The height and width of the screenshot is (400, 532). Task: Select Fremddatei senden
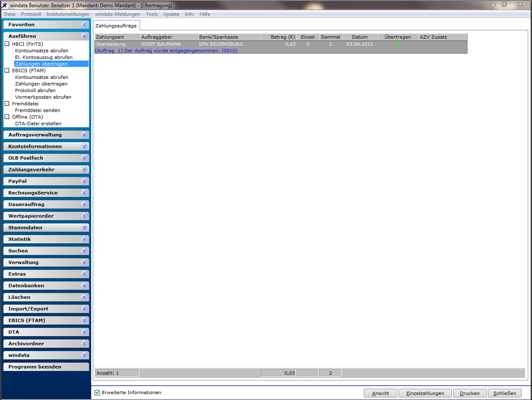[38, 110]
